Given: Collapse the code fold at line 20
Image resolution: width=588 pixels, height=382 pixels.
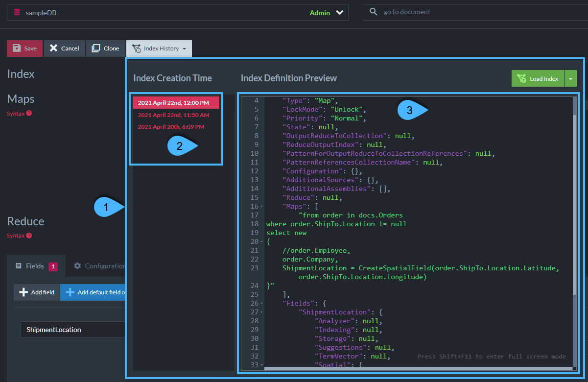Looking at the screenshot, I should [262, 242].
